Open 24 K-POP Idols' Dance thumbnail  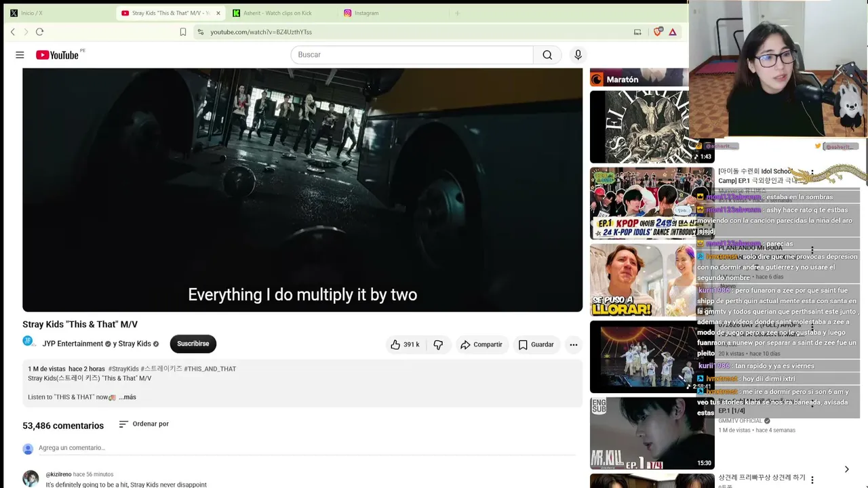pos(652,203)
